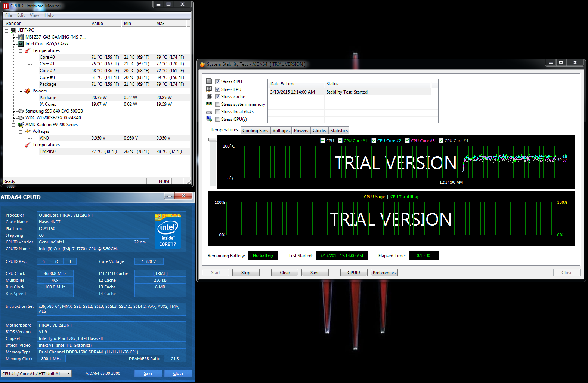Open the View menu in Hardware Monitor
This screenshot has width=588, height=383.
tap(34, 15)
